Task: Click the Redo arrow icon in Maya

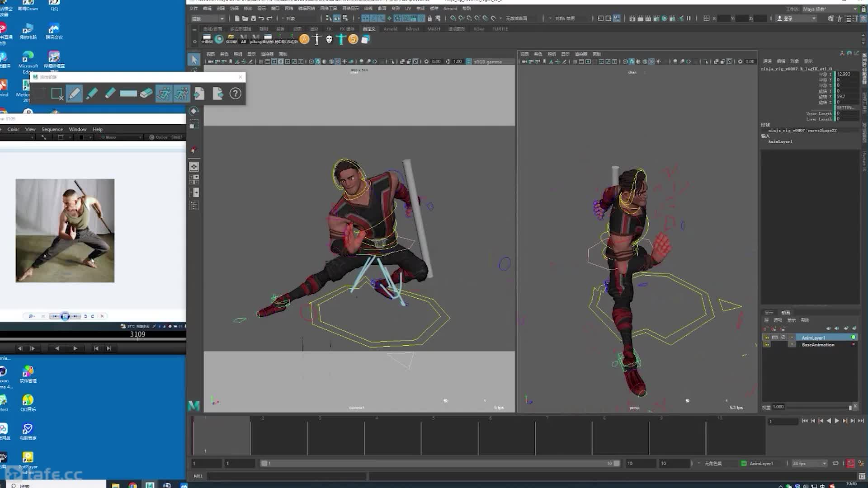Action: pyautogui.click(x=269, y=19)
